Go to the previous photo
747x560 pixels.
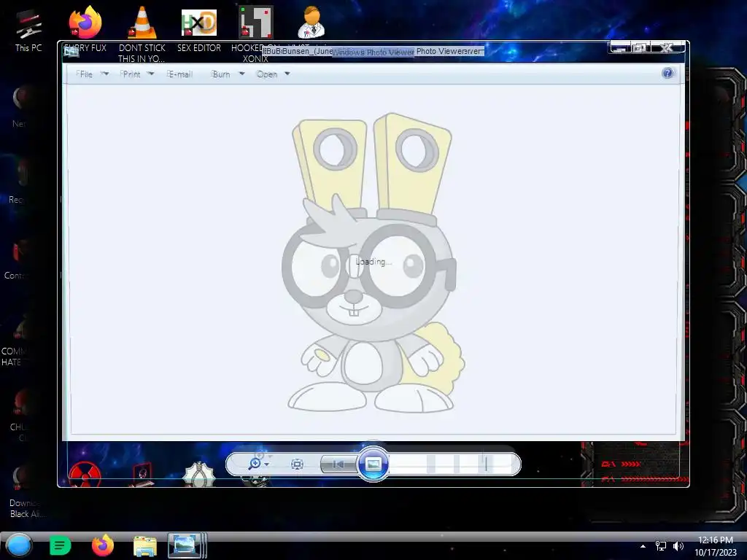coord(338,464)
